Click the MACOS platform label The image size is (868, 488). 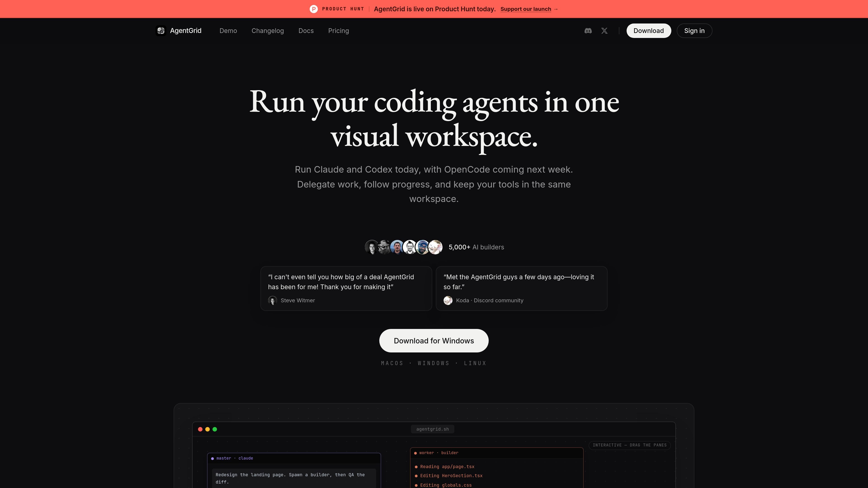[x=392, y=363]
